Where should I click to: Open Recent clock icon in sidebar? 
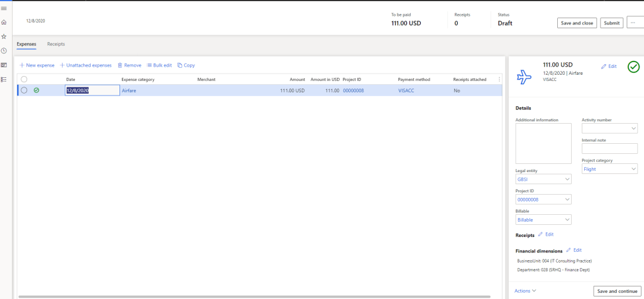click(4, 51)
